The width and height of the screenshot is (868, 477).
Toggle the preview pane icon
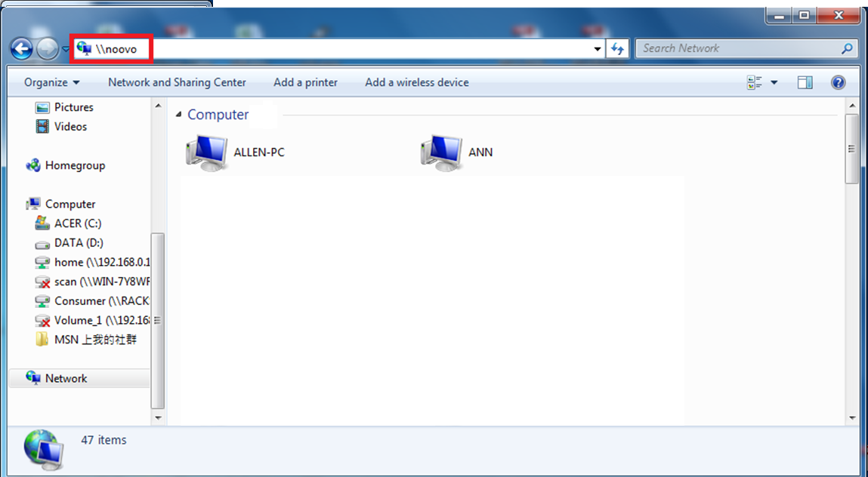(x=805, y=82)
